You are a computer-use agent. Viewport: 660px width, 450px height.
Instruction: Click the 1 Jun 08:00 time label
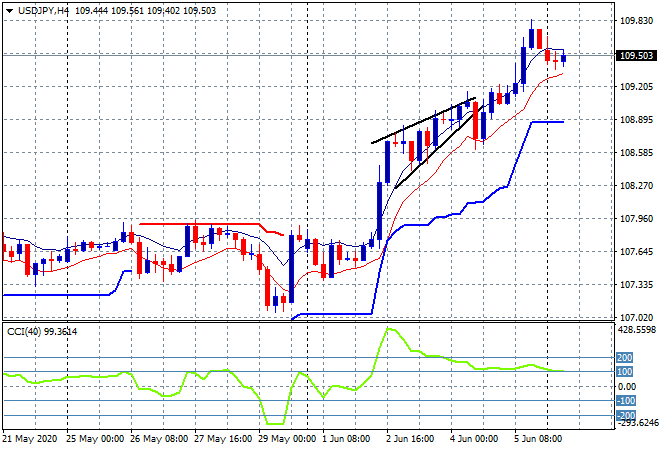click(x=346, y=439)
